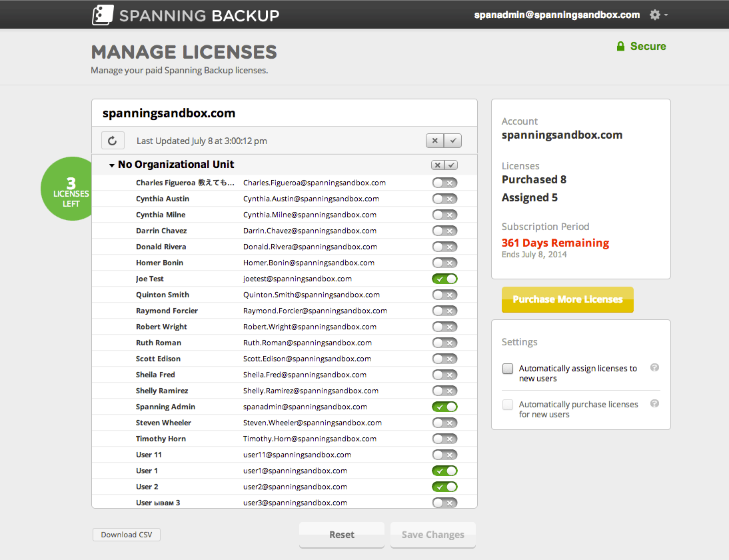Toggle license for Scott Edison
Screen dimensions: 729x560
coord(444,359)
